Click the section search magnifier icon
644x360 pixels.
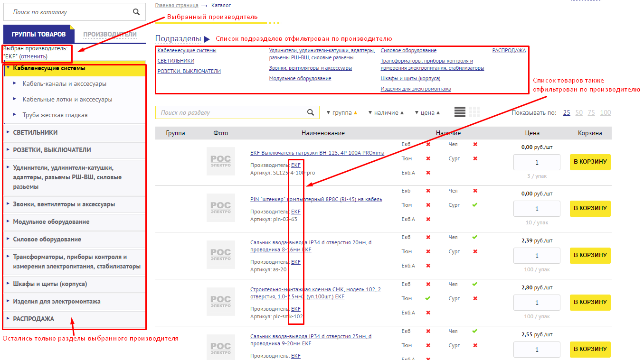point(311,112)
